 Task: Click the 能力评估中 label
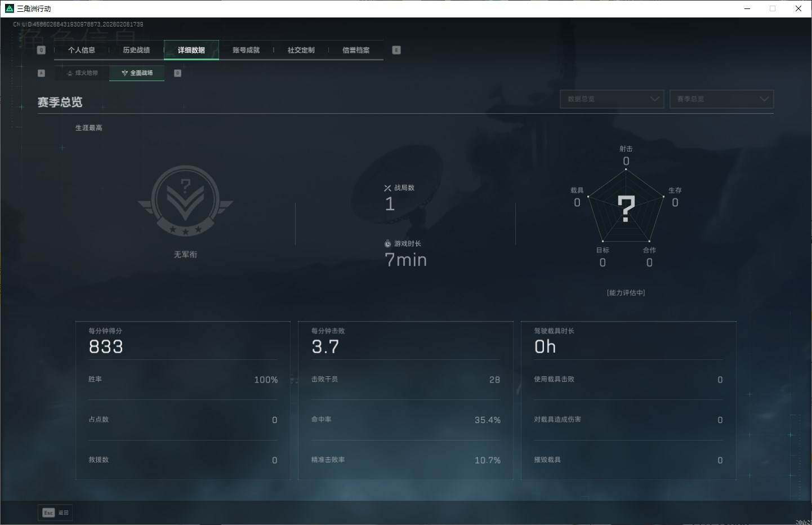pos(626,293)
